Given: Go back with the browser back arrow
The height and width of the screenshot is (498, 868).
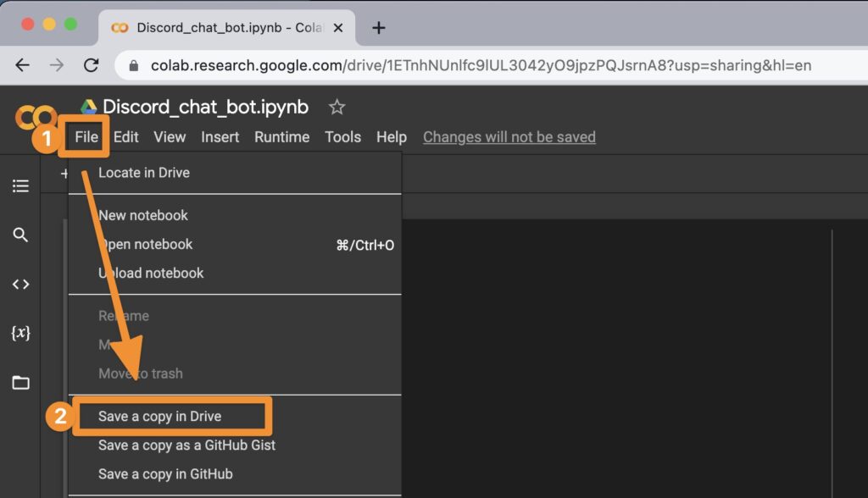Looking at the screenshot, I should click(x=22, y=65).
